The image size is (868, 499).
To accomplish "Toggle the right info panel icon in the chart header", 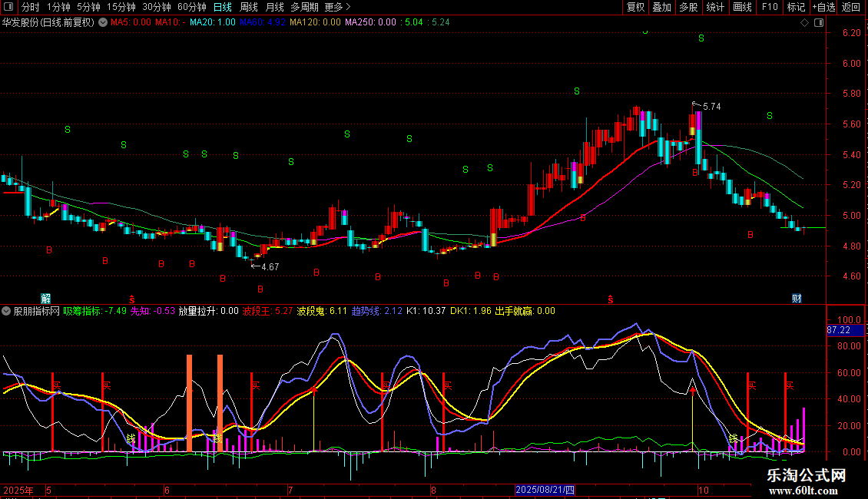I will (819, 23).
